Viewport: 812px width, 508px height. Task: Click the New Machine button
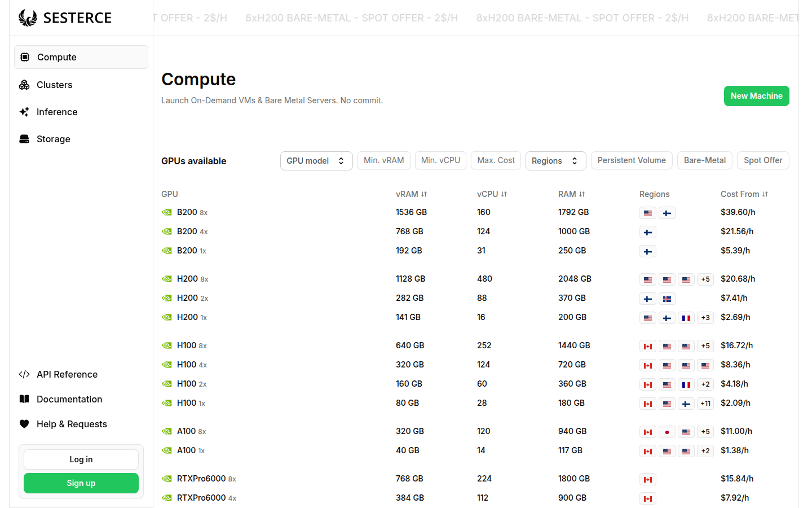[x=756, y=96]
